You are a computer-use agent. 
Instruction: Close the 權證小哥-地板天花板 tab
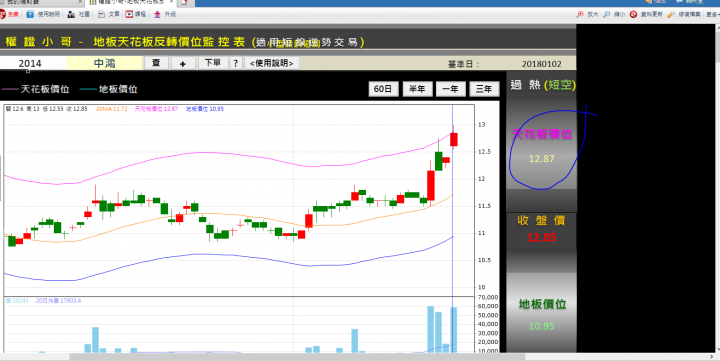(171, 2)
